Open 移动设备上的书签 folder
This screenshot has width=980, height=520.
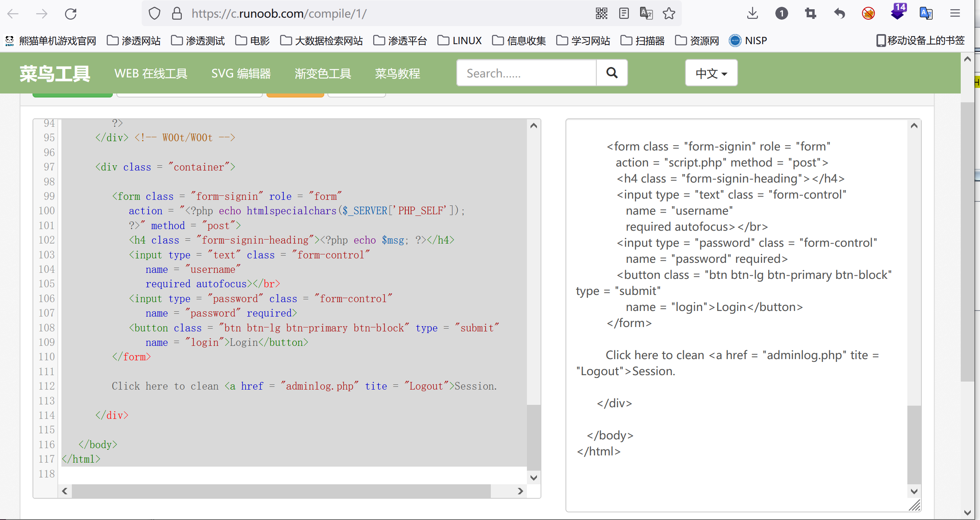pyautogui.click(x=921, y=41)
